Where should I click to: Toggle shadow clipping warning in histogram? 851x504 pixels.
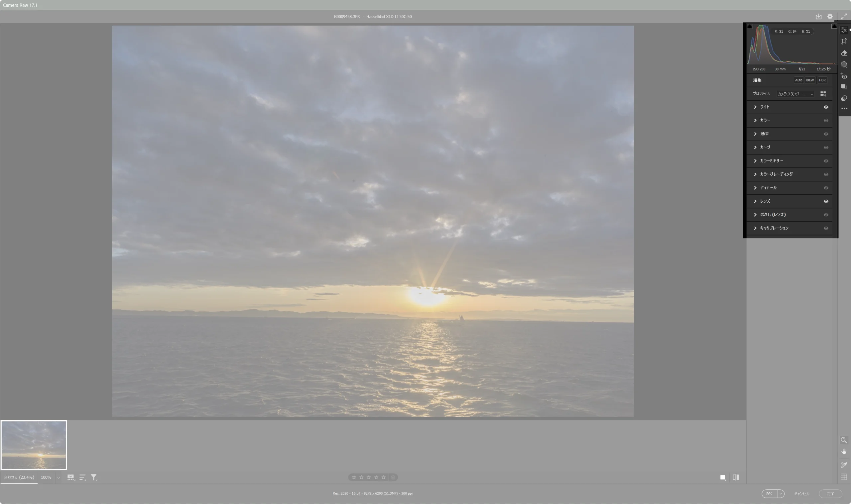(750, 26)
